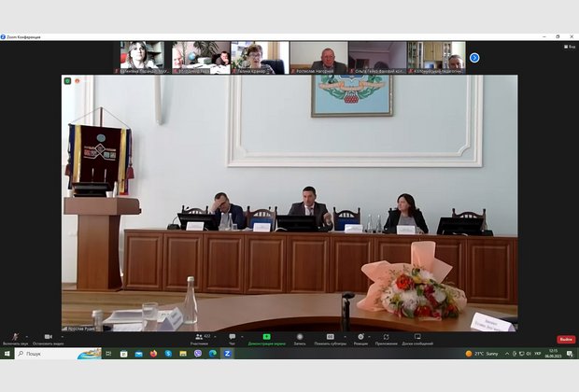Select the Ростислав participant thumbnail

[318, 58]
